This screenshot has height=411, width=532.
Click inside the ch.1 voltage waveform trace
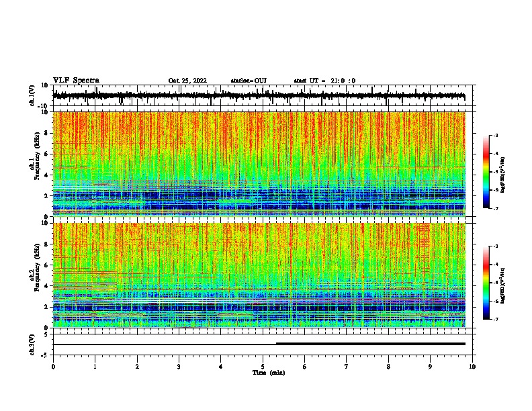[259, 95]
